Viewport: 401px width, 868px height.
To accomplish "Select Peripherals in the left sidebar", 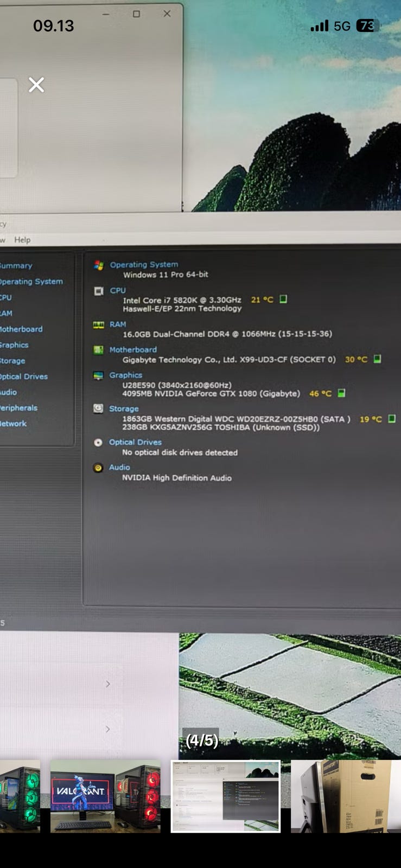I will [x=19, y=407].
